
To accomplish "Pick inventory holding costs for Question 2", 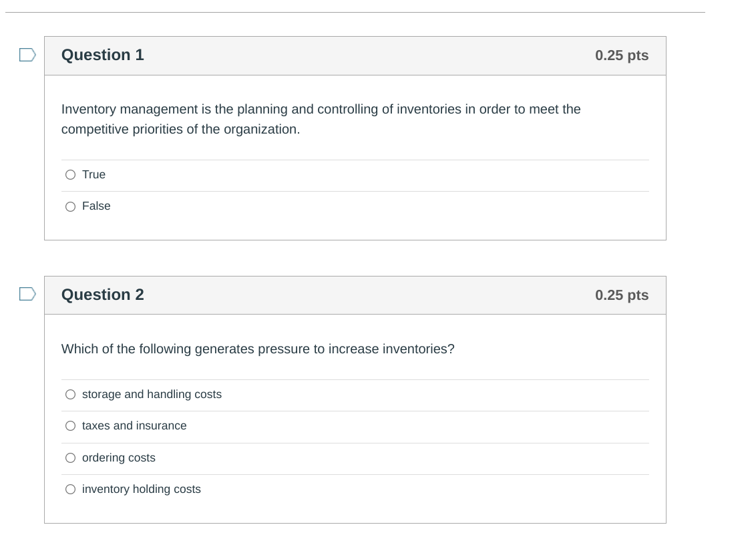I will [x=70, y=489].
